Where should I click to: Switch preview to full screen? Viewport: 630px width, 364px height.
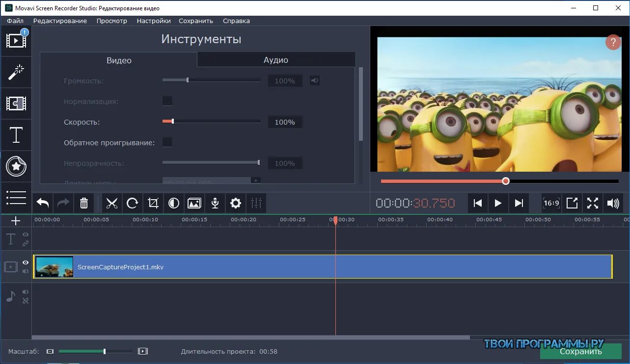pos(593,203)
